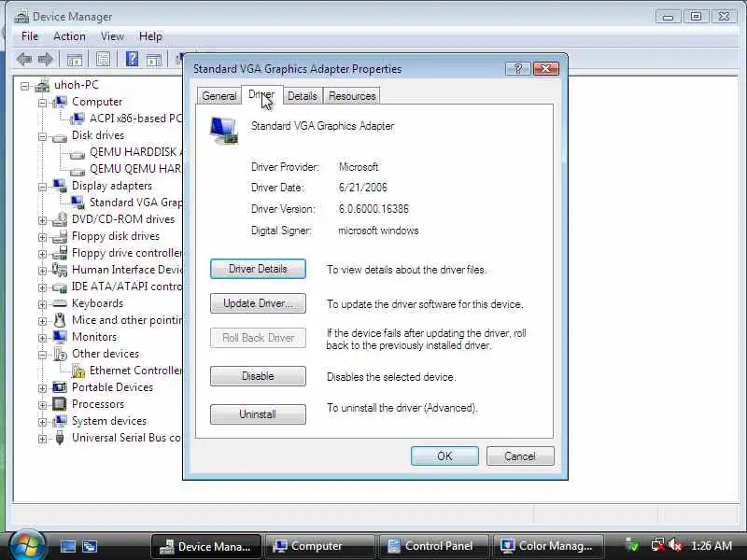The width and height of the screenshot is (747, 560).
Task: Expand the Monitors node
Action: 42,338
